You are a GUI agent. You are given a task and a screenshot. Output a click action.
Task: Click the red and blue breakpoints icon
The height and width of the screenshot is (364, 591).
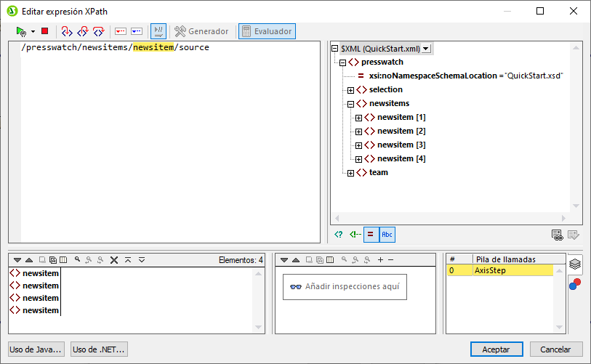coord(574,283)
